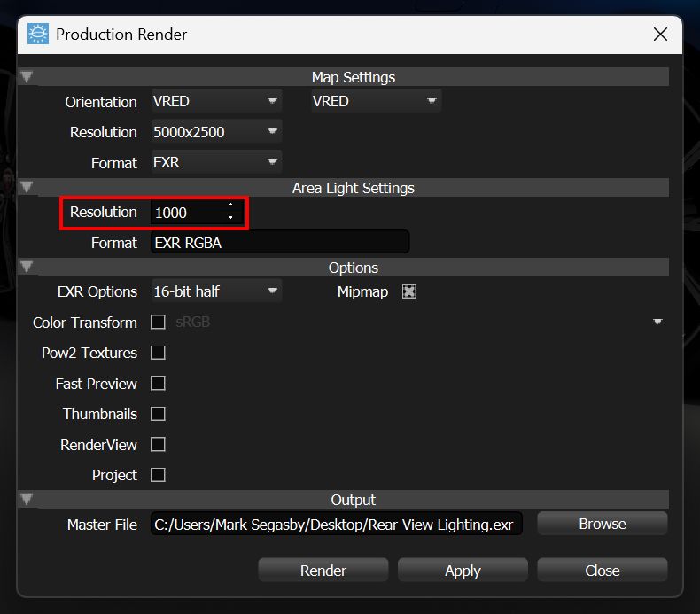Viewport: 700px width, 614px height.
Task: Open the Map Format EXR dropdown
Action: pyautogui.click(x=216, y=162)
